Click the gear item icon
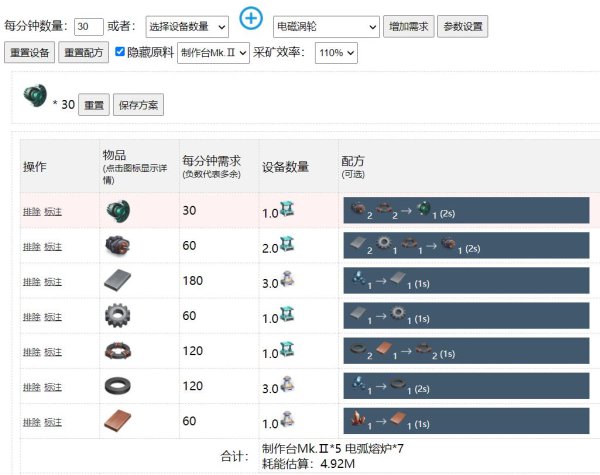600x475 pixels. [118, 316]
